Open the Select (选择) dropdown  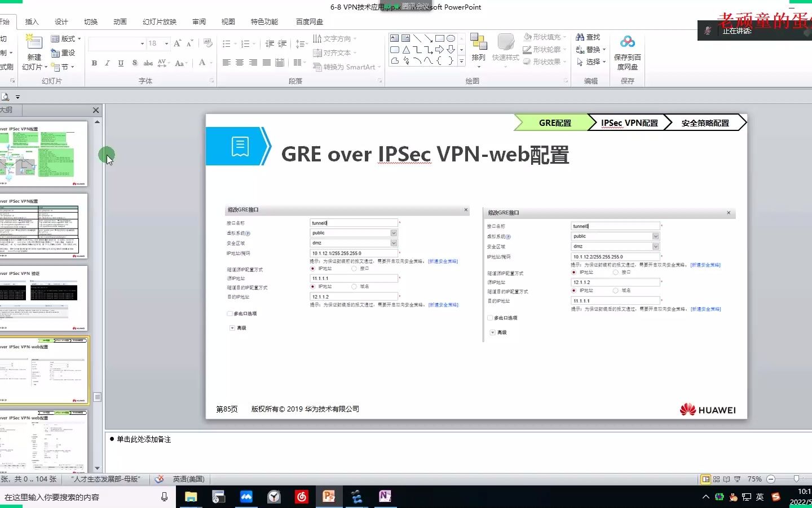click(x=591, y=62)
